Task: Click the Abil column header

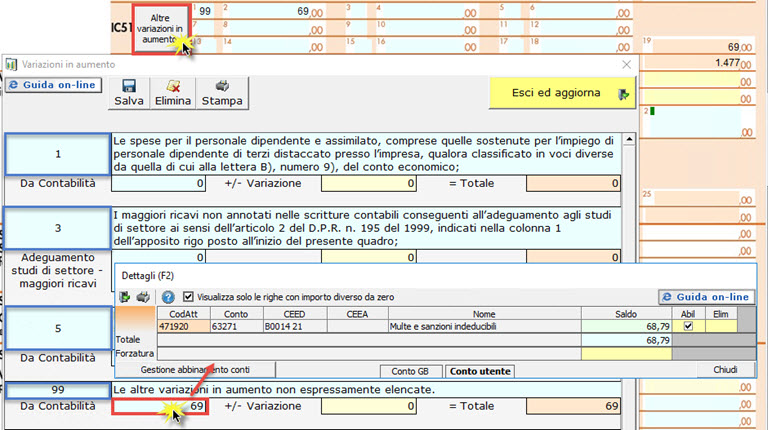Action: point(688,314)
